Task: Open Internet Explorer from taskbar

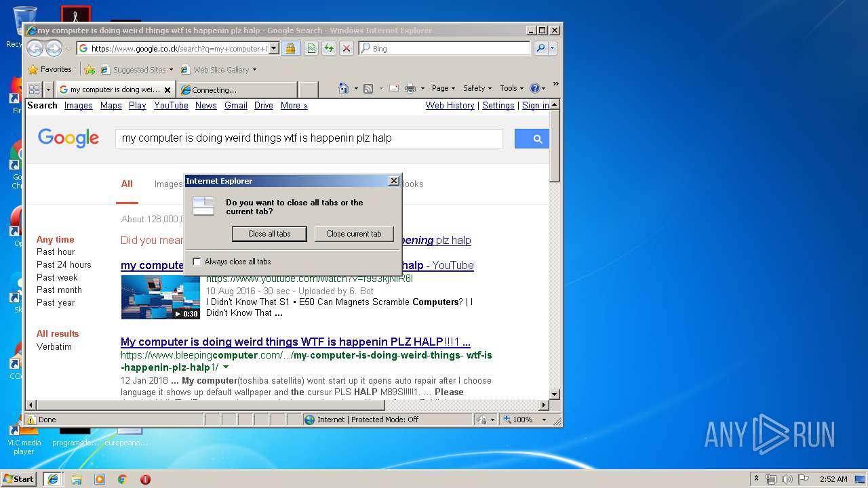Action: pyautogui.click(x=53, y=479)
